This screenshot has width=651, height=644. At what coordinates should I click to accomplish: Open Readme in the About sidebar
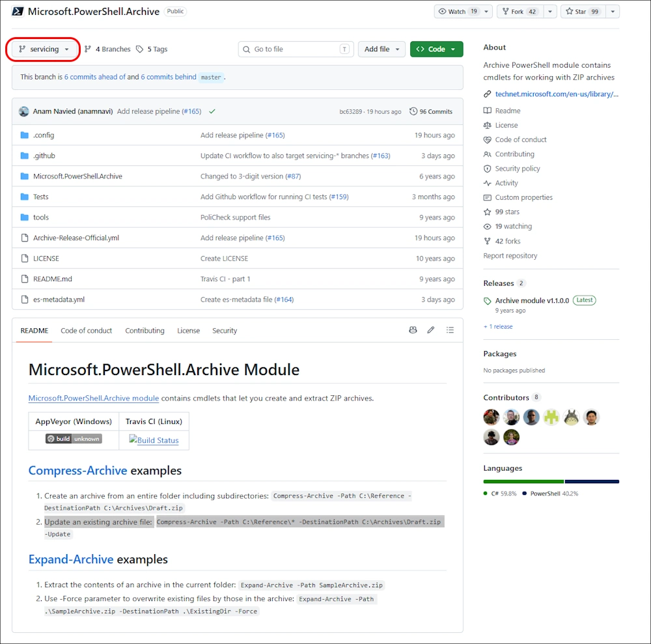tap(502, 111)
